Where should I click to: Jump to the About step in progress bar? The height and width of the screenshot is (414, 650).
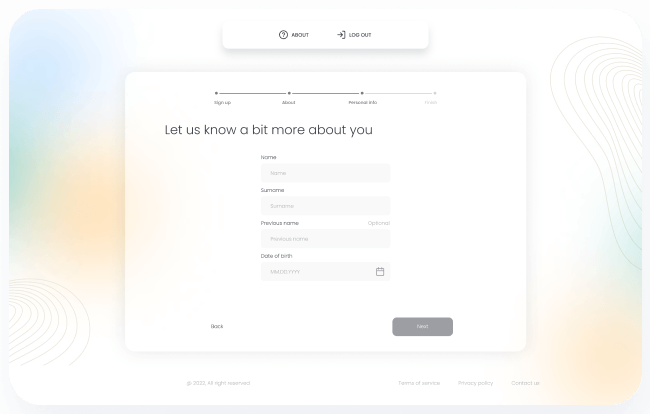pyautogui.click(x=289, y=93)
